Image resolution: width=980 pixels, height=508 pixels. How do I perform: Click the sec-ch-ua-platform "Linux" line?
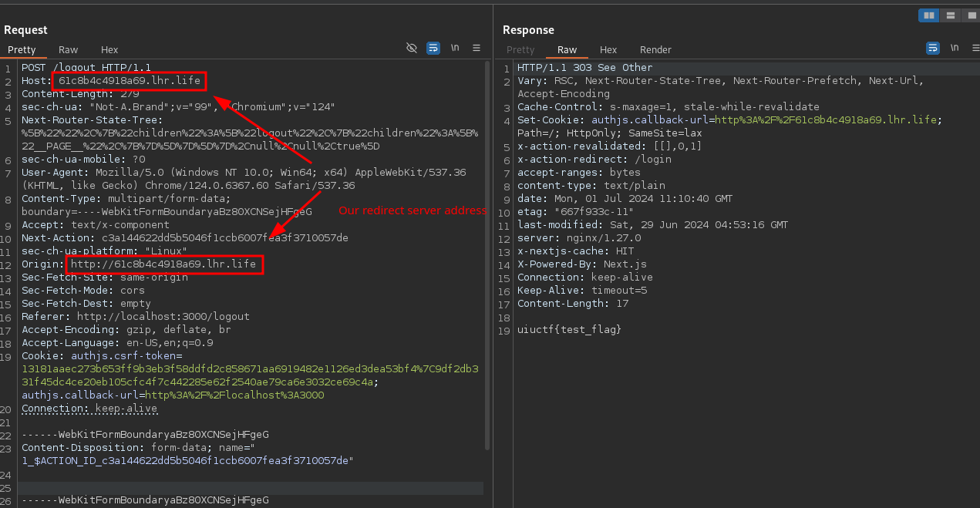[104, 251]
